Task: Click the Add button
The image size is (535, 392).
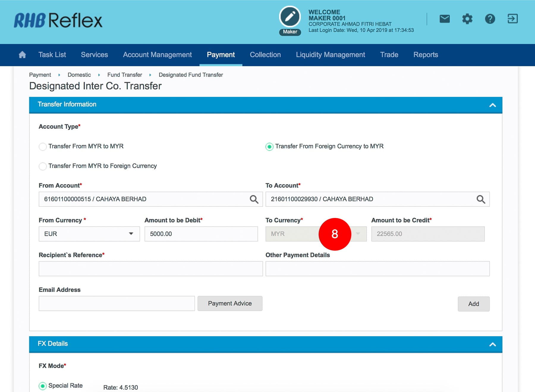Action: 473,304
